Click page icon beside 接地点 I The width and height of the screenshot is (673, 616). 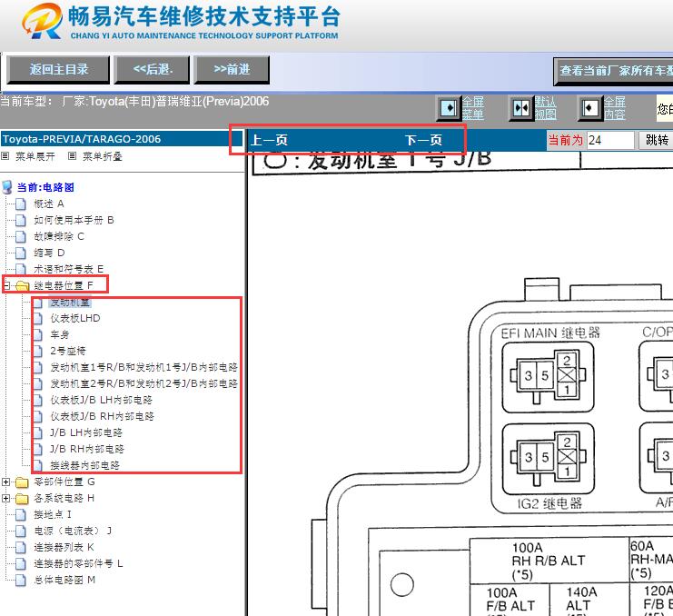pyautogui.click(x=21, y=514)
